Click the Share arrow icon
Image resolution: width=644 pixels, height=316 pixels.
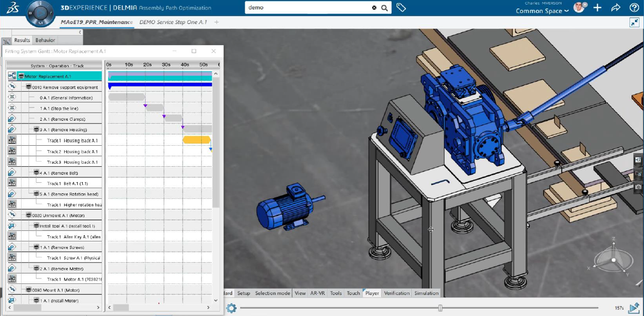coord(615,8)
